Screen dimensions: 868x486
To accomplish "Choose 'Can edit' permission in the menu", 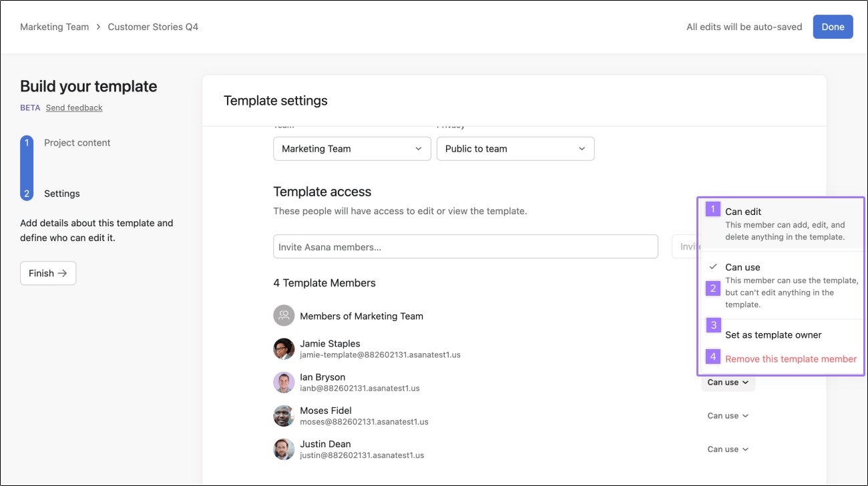I will [x=781, y=224].
